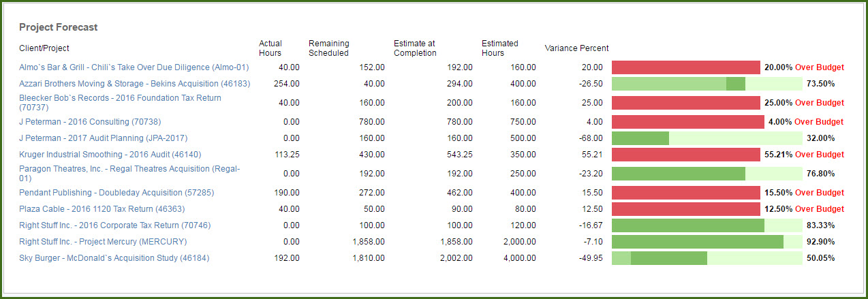Open J Peterman 2017 Audit Planning project
Screen dimensions: 868x299
click(104, 138)
